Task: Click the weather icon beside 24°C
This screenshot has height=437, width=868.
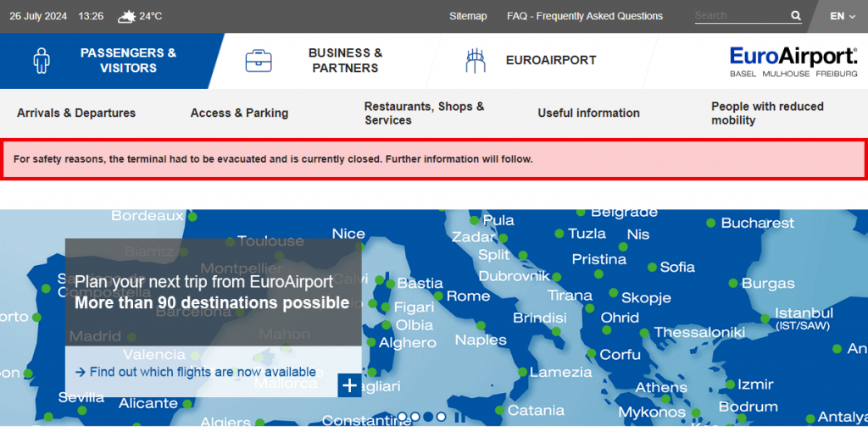Action: tap(126, 16)
